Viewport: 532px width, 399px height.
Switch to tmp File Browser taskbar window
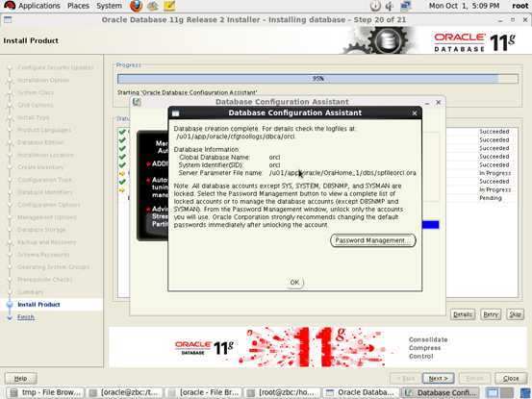(x=45, y=392)
